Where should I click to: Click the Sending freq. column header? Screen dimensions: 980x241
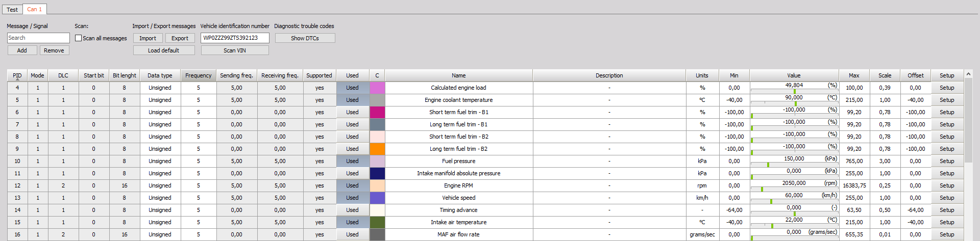236,75
